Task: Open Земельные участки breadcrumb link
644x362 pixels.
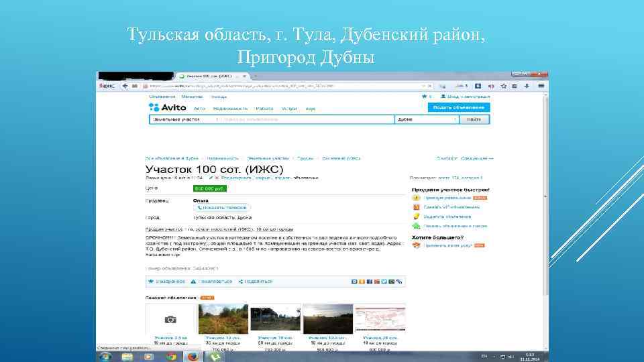Action: point(268,158)
